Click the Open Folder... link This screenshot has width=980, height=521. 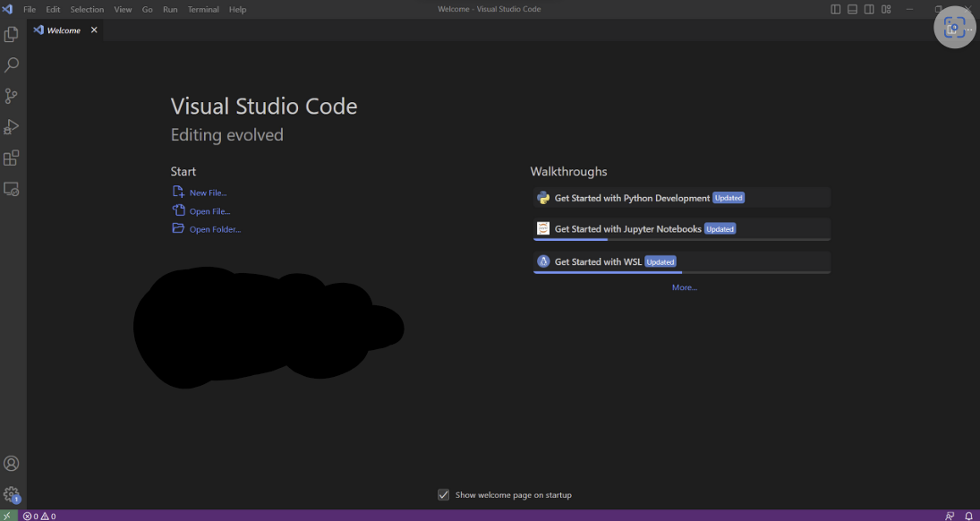(215, 229)
